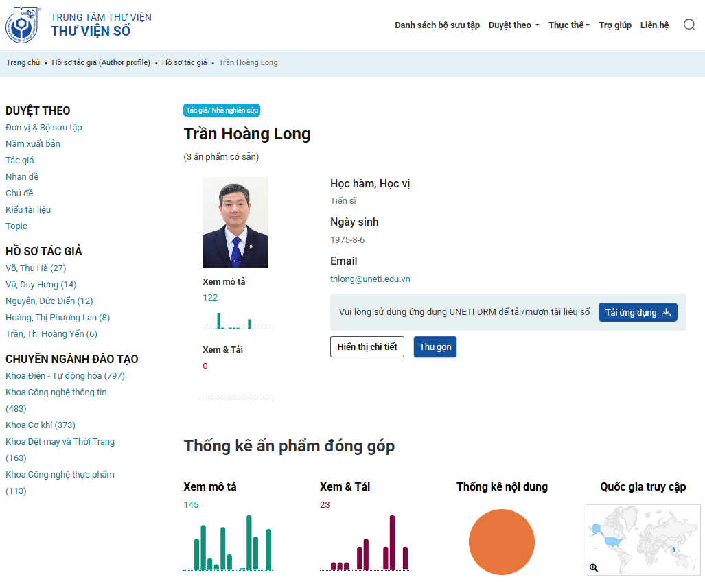
Task: Open the search magnifier icon
Action: point(689,25)
